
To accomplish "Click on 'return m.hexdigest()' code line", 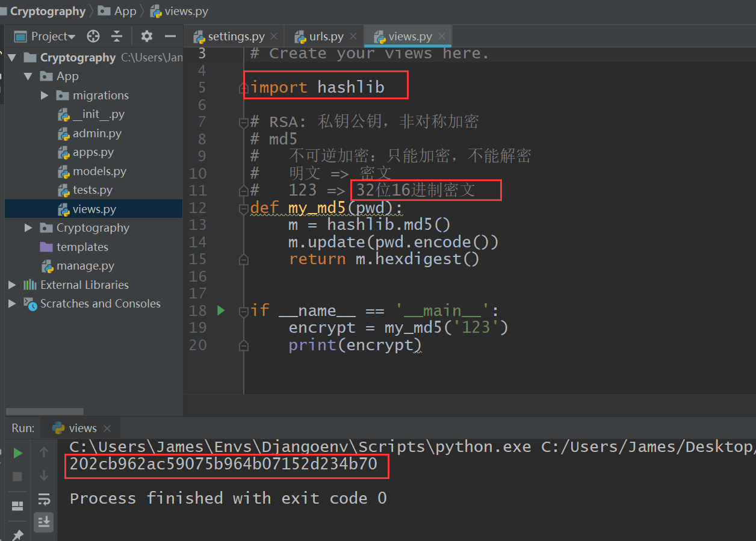I will tap(384, 259).
